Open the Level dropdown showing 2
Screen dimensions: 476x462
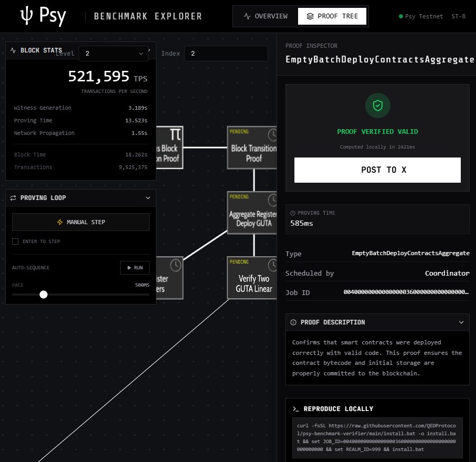[x=113, y=54]
